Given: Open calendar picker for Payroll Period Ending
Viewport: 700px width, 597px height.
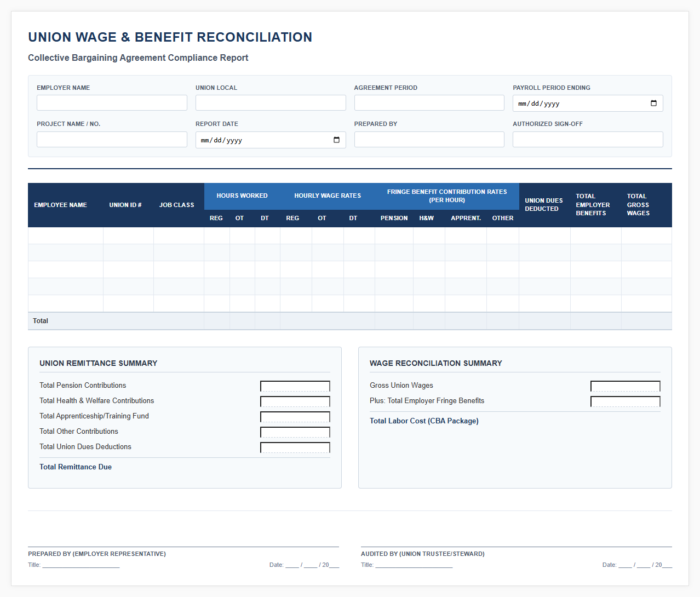Looking at the screenshot, I should (653, 104).
